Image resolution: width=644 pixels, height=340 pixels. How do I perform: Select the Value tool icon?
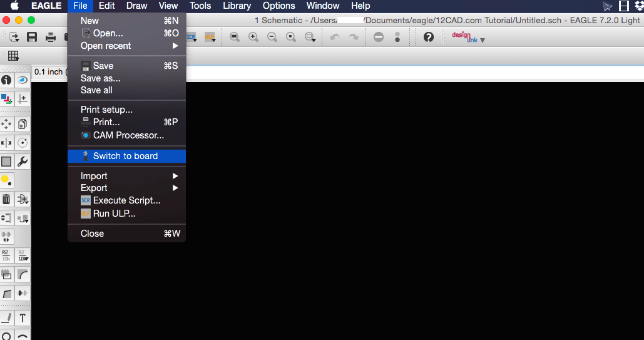(x=23, y=255)
